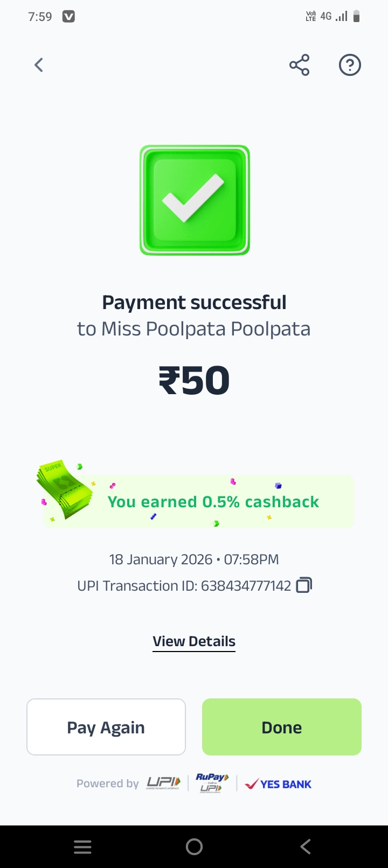This screenshot has height=868, width=388.
Task: Tap the V notification icon in status bar
Action: [x=68, y=17]
